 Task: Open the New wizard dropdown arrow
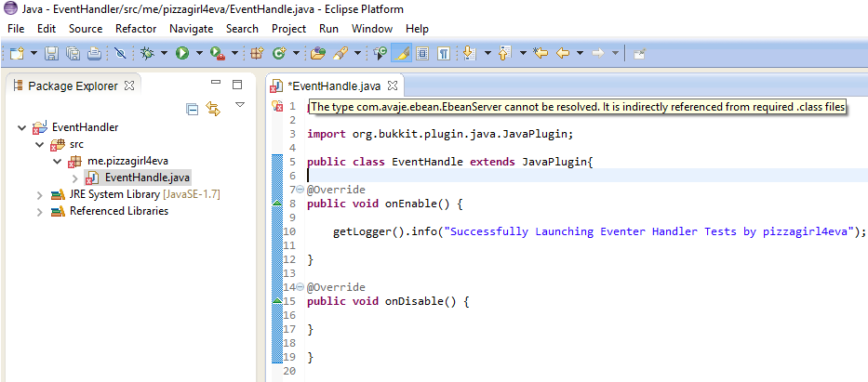pyautogui.click(x=33, y=54)
